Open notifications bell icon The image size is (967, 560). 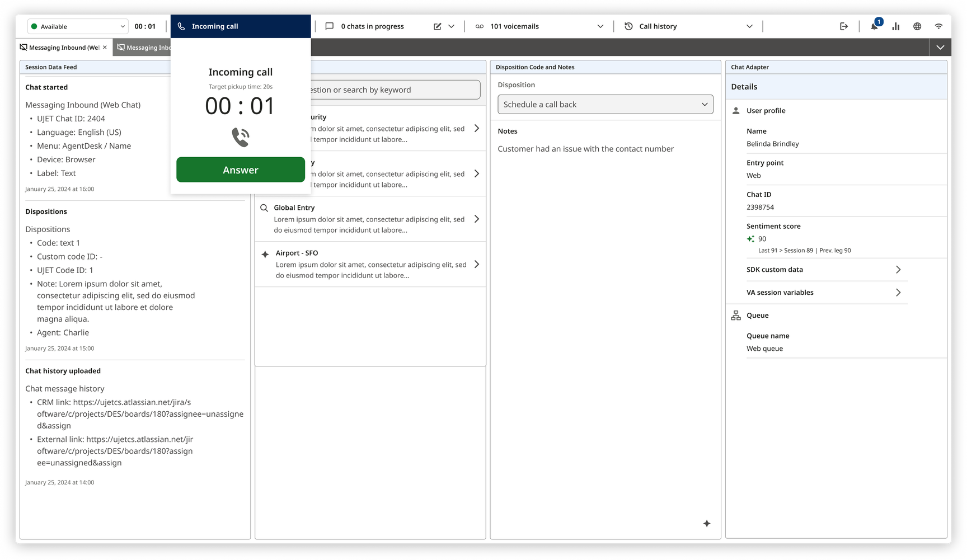[x=874, y=26]
